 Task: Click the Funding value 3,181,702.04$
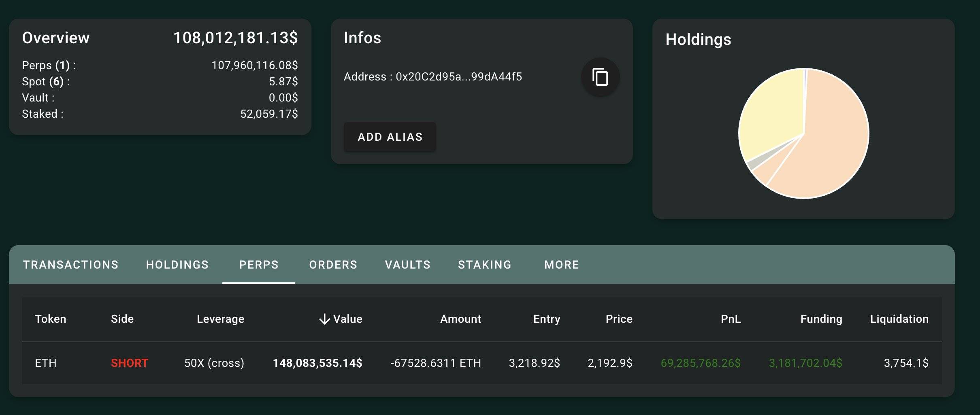(806, 363)
